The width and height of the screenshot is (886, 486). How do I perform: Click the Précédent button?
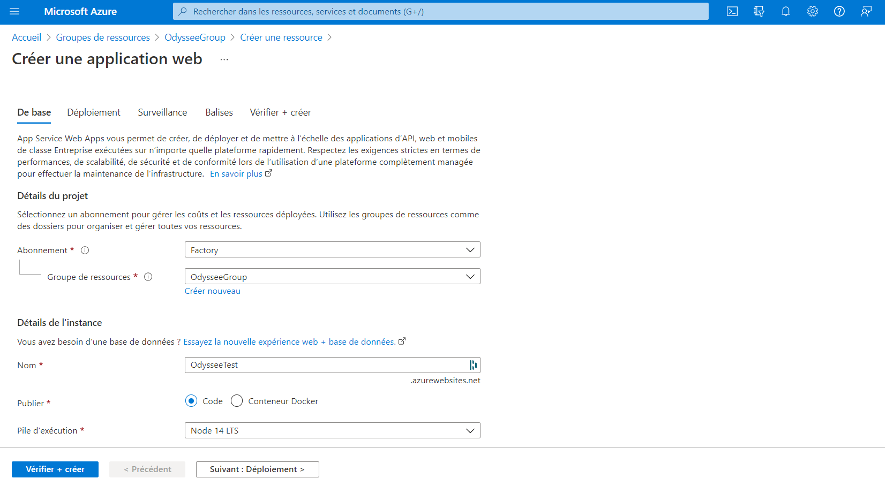pyautogui.click(x=147, y=469)
